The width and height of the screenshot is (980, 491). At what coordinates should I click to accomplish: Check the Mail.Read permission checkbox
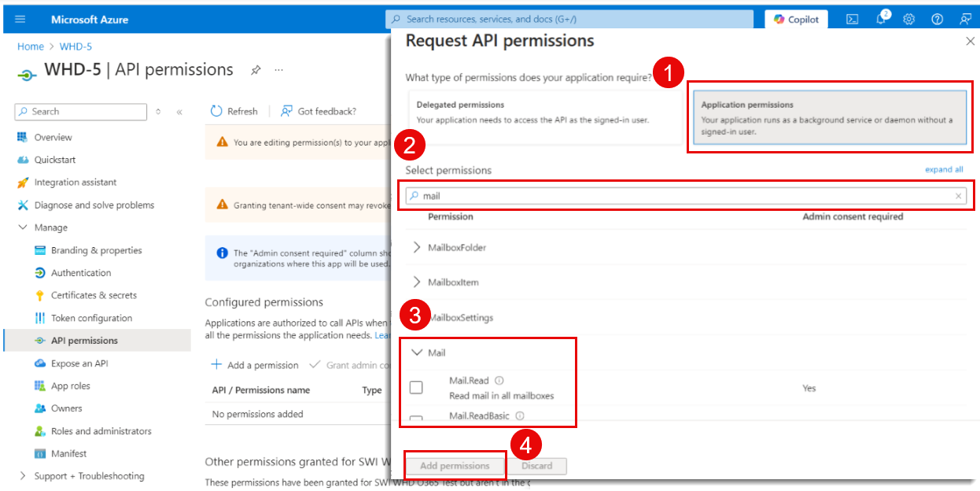[x=416, y=387]
